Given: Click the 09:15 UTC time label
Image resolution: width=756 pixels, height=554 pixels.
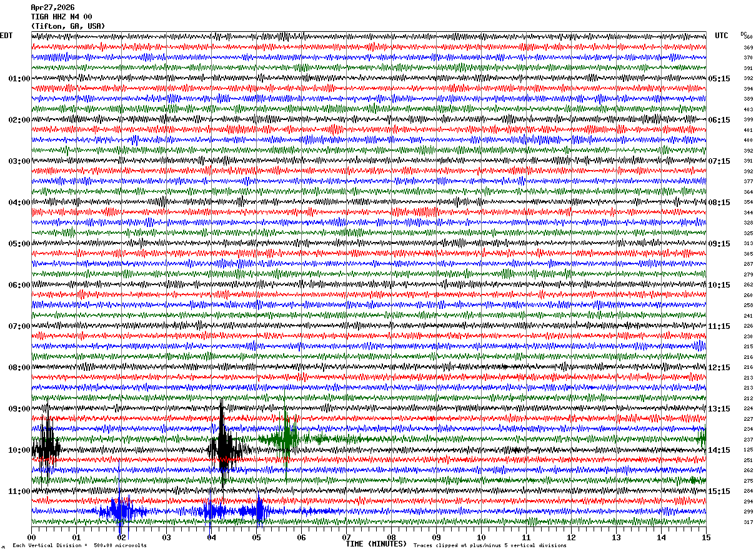Looking at the screenshot, I should (x=719, y=244).
